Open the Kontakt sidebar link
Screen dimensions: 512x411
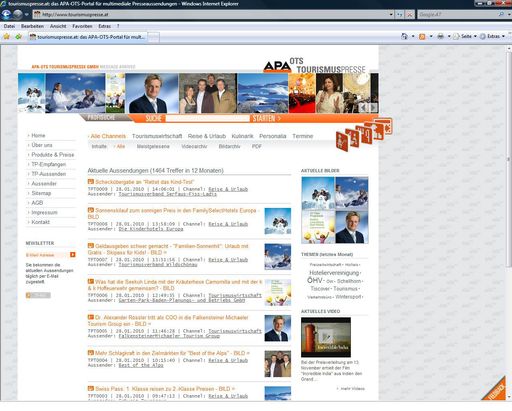point(40,222)
